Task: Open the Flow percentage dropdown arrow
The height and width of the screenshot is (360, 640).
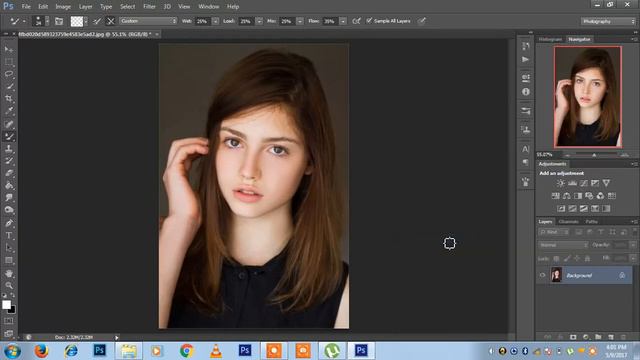Action: [x=343, y=21]
